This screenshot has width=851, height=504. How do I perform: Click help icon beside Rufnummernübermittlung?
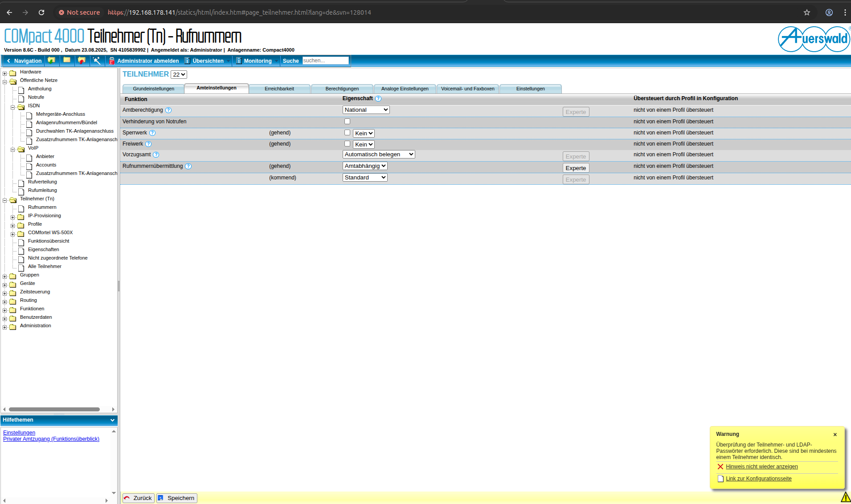click(x=188, y=167)
